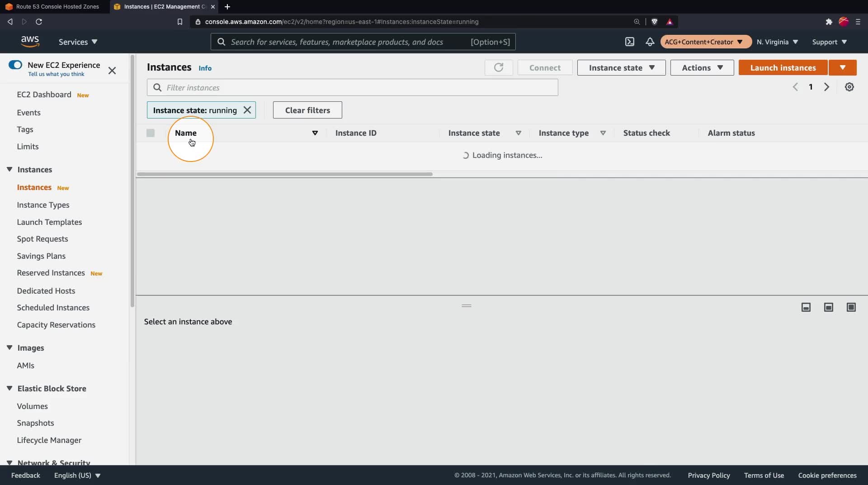Click the browser address bar URL
This screenshot has height=485, width=868.
point(342,22)
